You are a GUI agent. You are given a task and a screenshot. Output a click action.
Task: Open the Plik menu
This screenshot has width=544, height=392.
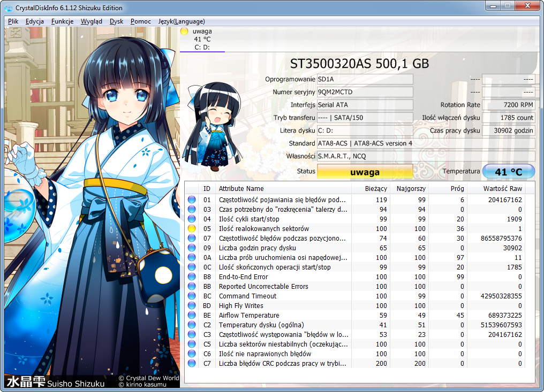13,21
